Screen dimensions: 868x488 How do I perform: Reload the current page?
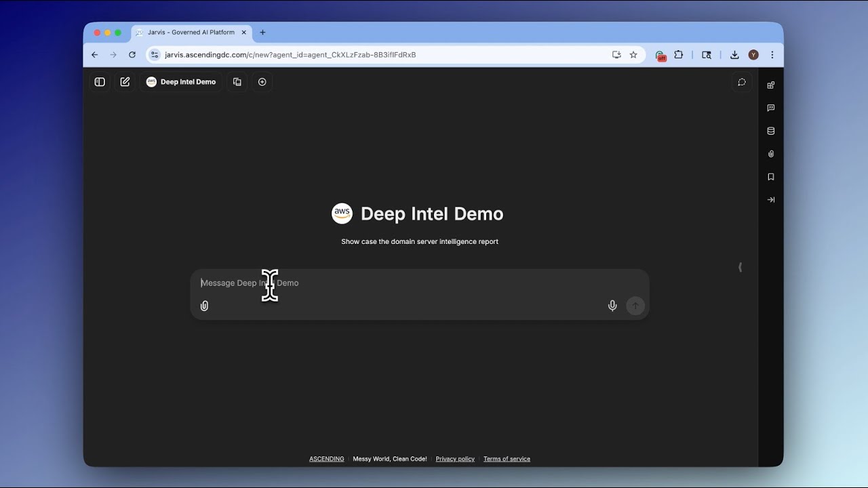[x=132, y=55]
